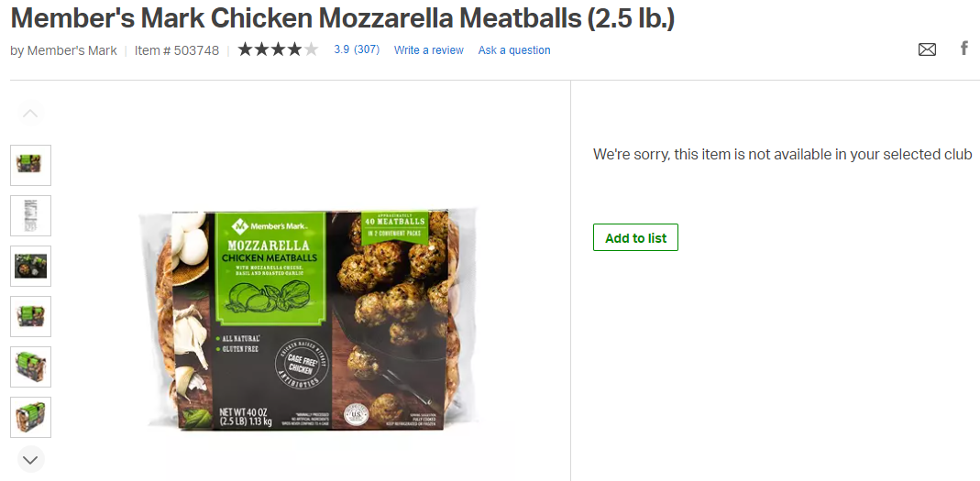Click Add to list button

coord(635,237)
